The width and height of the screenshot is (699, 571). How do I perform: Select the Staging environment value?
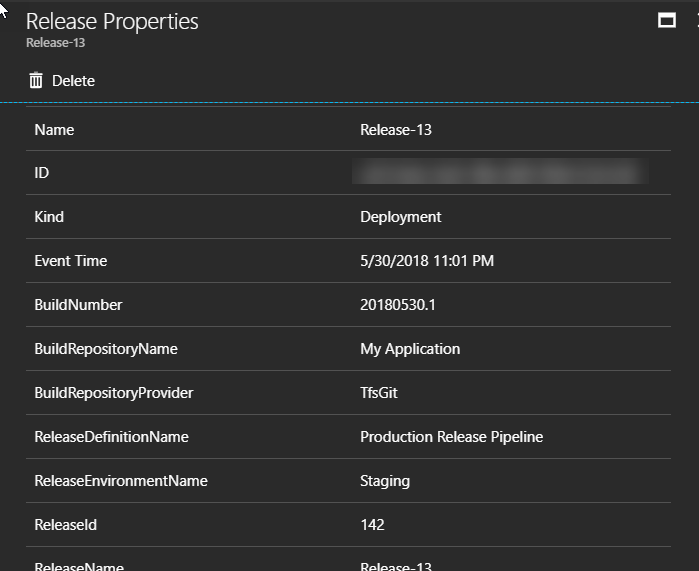[385, 481]
